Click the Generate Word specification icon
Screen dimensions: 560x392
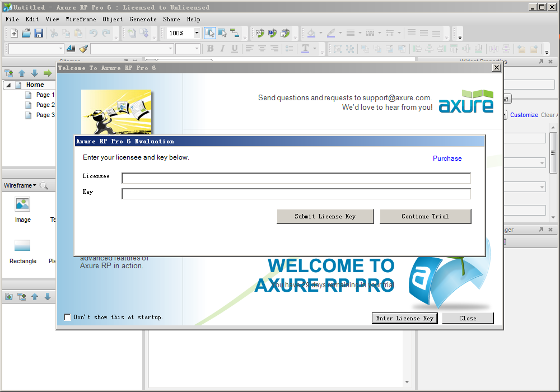pyautogui.click(x=273, y=33)
